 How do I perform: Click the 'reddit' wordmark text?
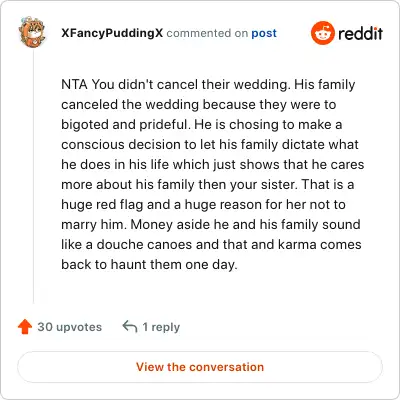pos(360,33)
